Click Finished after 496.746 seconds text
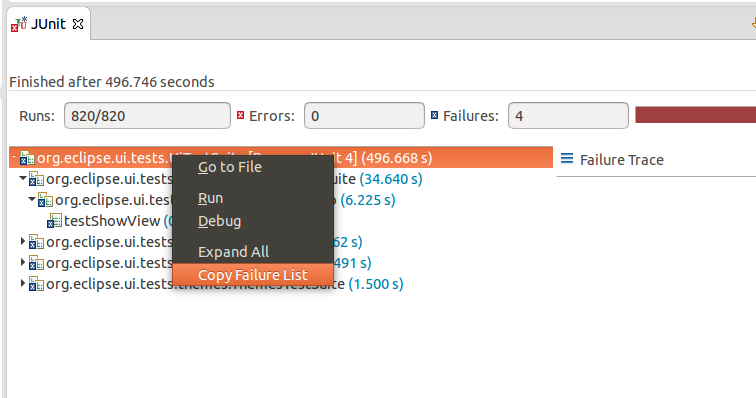This screenshot has height=398, width=756. click(112, 82)
